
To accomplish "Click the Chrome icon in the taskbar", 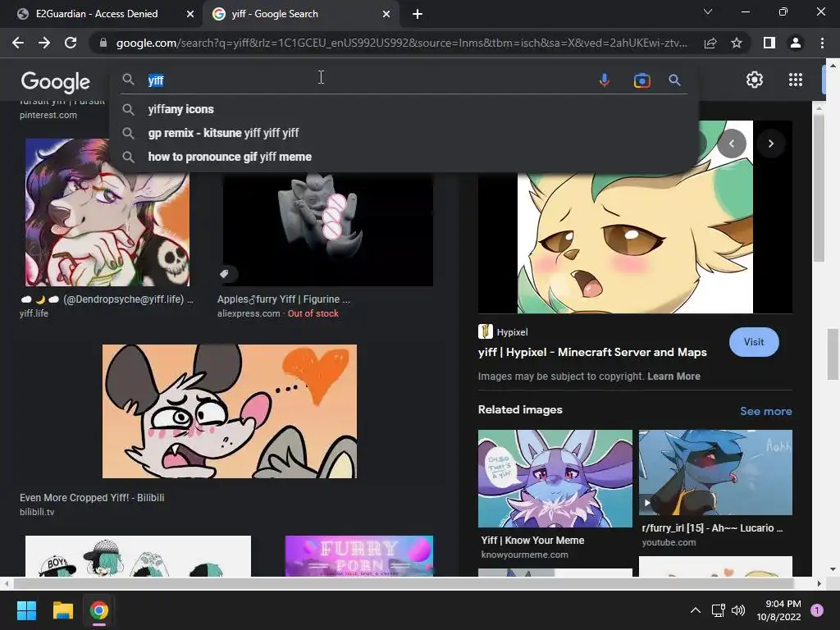I will 99,610.
